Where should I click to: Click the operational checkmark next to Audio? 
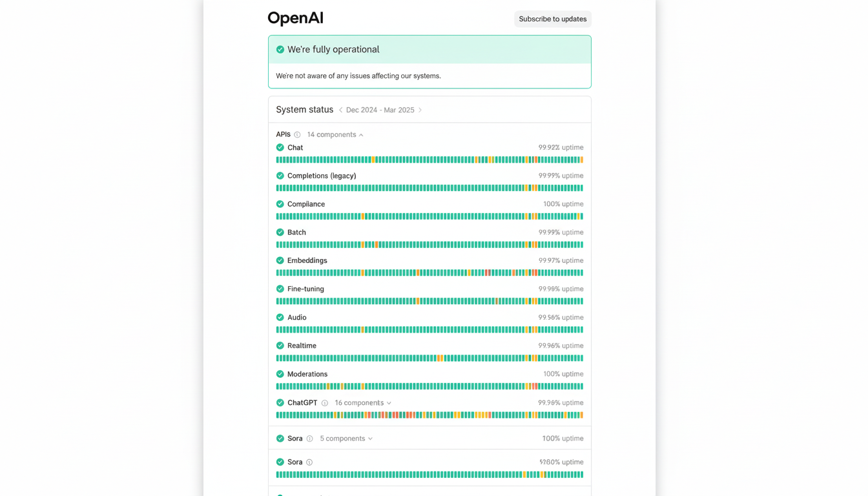[280, 317]
